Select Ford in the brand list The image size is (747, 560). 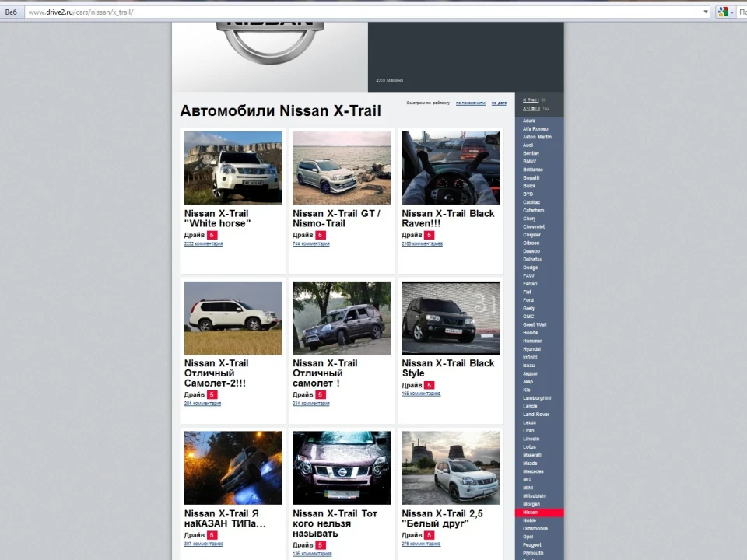tap(528, 300)
